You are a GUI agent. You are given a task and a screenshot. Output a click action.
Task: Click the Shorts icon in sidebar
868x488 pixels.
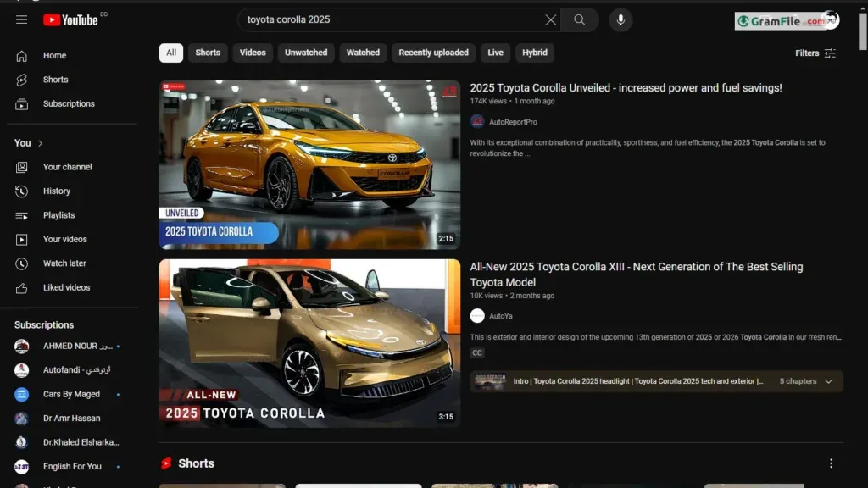(x=21, y=80)
